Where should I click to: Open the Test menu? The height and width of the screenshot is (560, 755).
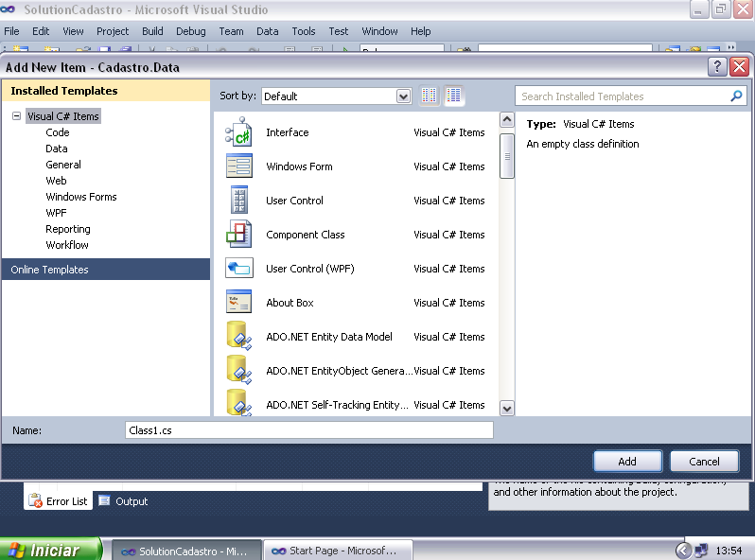pos(338,31)
